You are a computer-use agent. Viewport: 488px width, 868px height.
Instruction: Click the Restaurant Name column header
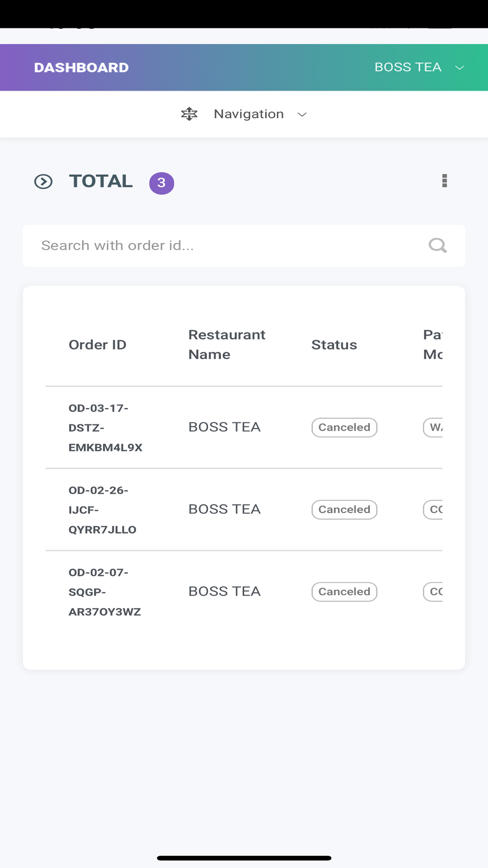coord(227,345)
